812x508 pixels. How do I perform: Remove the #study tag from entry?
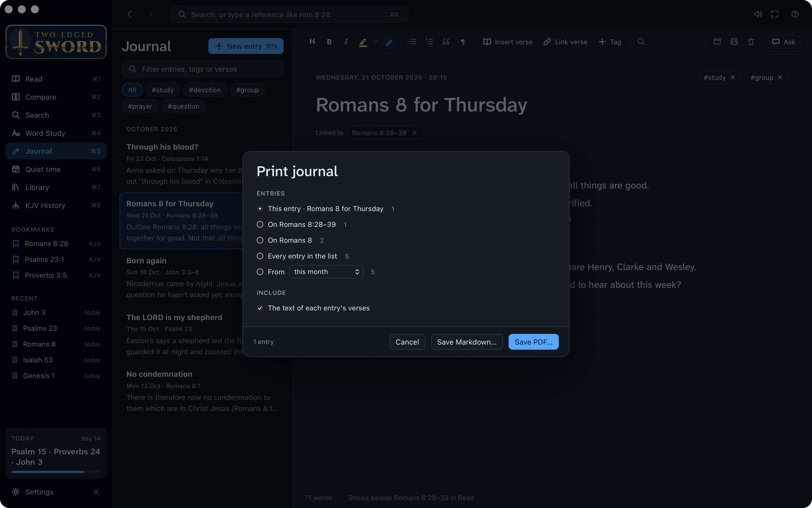pos(732,78)
